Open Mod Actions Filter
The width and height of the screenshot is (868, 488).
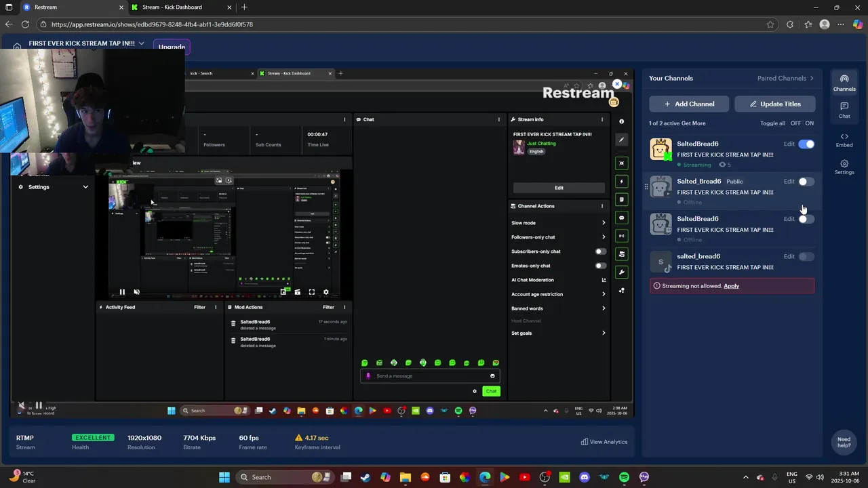328,307
